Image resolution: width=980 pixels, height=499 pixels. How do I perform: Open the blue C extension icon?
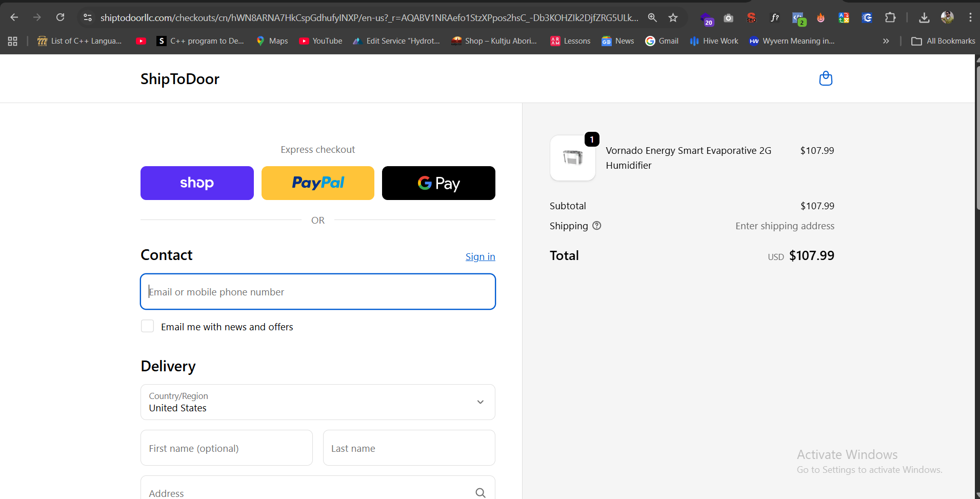[867, 18]
